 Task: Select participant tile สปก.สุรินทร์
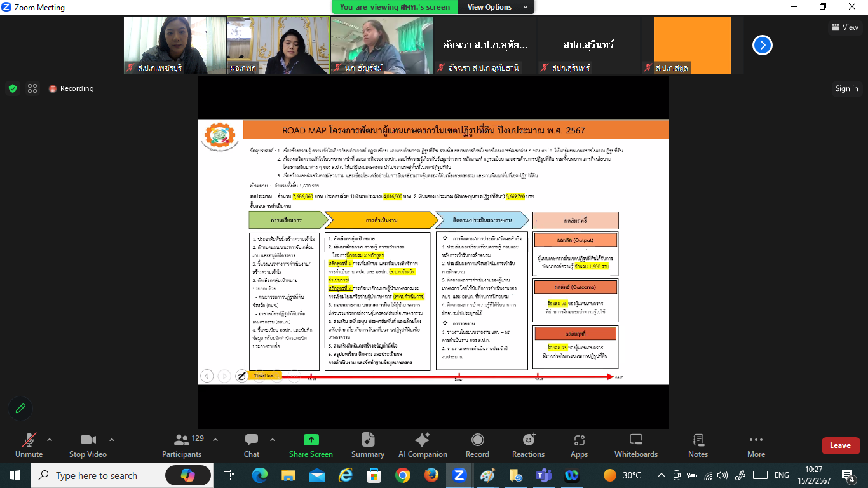pos(589,45)
